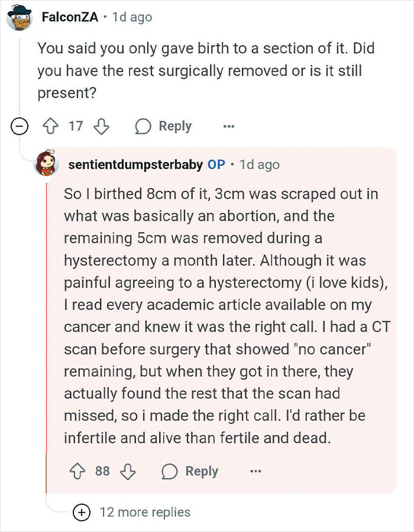414x532 pixels.
Task: Click FalconZA's profile avatar
Action: 20,17
